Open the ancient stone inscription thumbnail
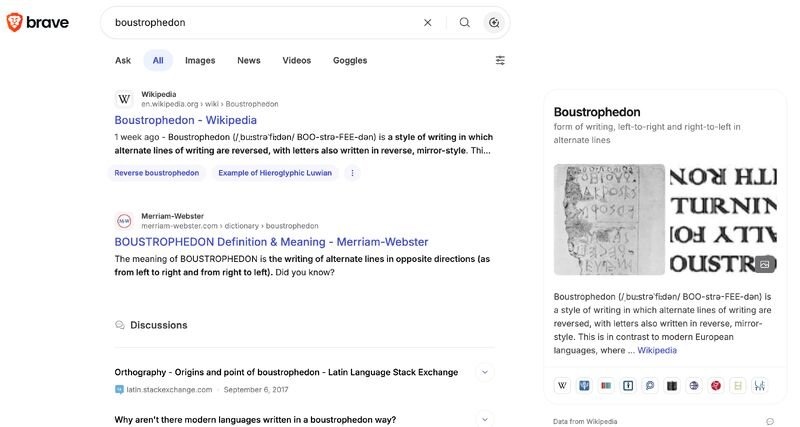Image resolution: width=800 pixels, height=427 pixels. coord(609,219)
